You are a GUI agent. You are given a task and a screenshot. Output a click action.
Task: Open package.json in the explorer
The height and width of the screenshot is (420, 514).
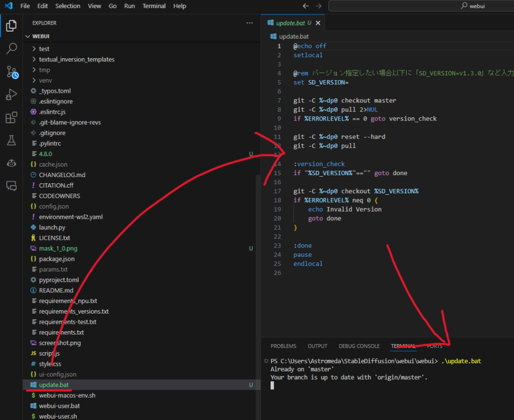click(x=142, y=259)
